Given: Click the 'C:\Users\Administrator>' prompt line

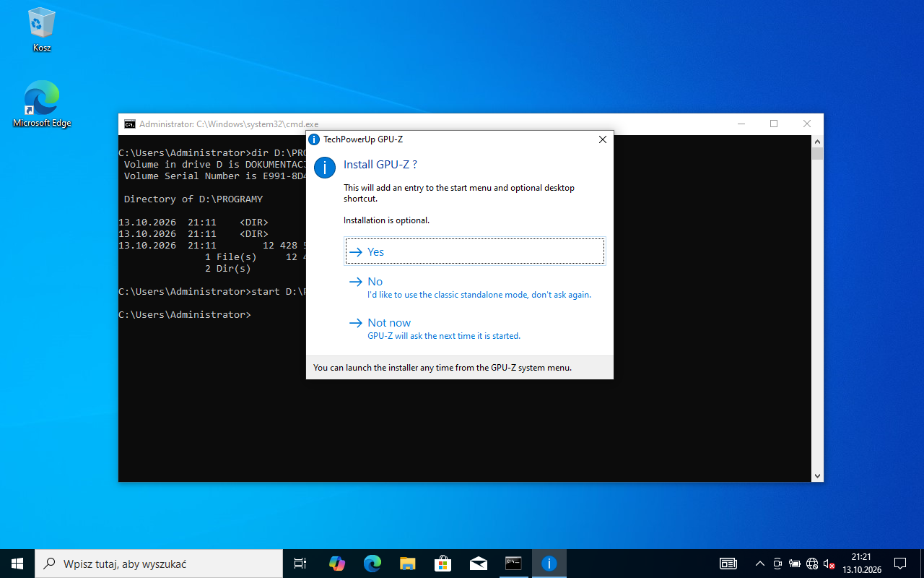Looking at the screenshot, I should tap(185, 315).
